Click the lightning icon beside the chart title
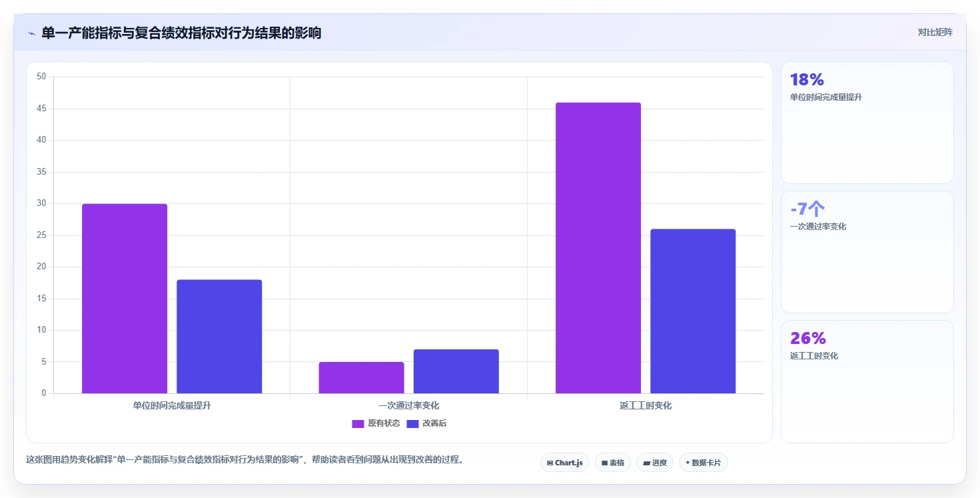Viewport: 980px width, 498px height. 31,33
